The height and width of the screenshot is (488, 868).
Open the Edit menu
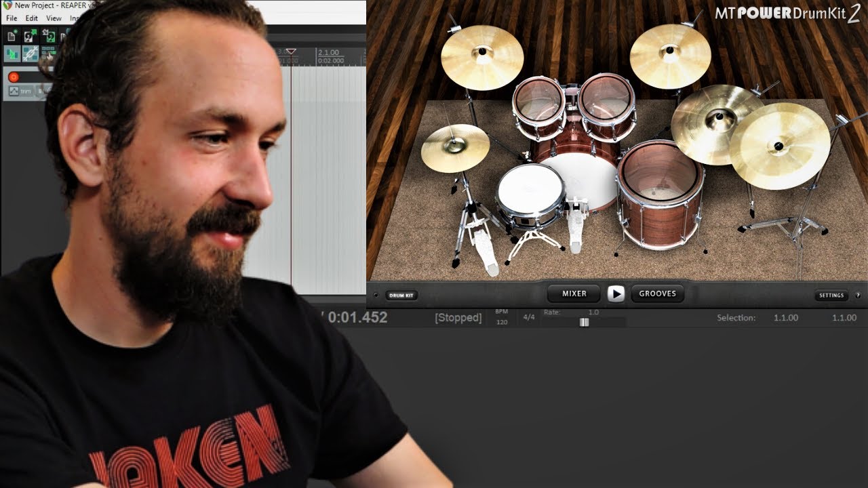pos(32,18)
